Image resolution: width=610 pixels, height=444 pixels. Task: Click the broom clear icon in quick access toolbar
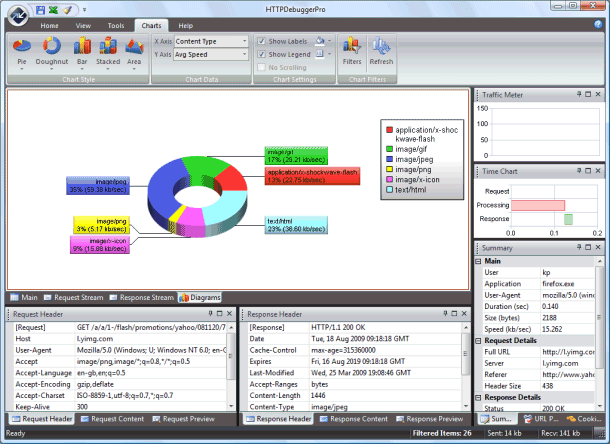(x=67, y=10)
